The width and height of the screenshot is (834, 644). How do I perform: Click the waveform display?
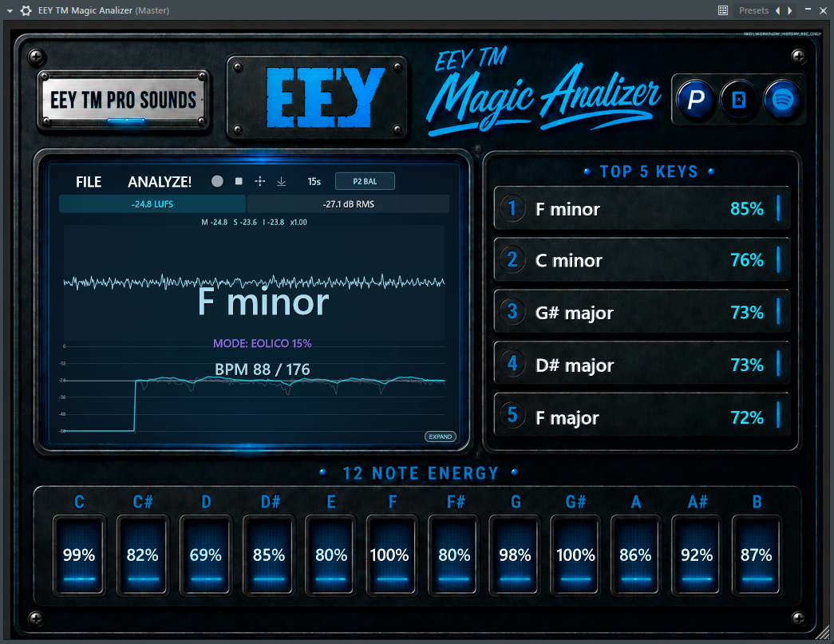pyautogui.click(x=255, y=282)
